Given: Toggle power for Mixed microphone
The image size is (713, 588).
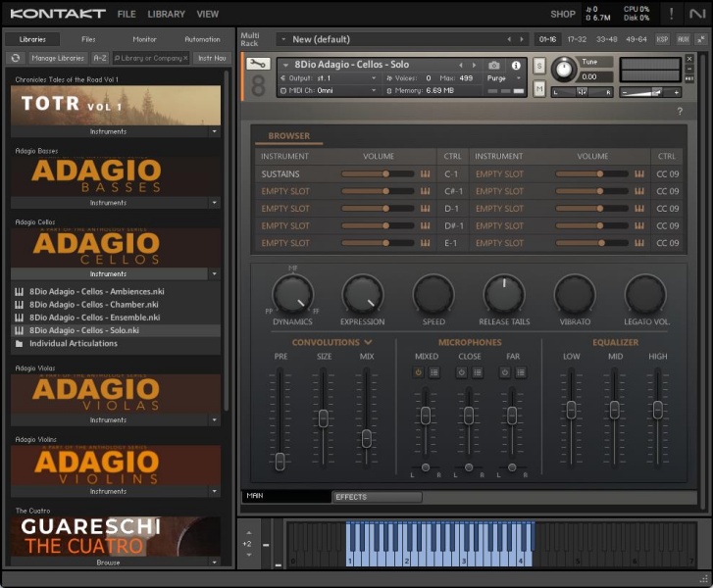Looking at the screenshot, I should coord(419,372).
